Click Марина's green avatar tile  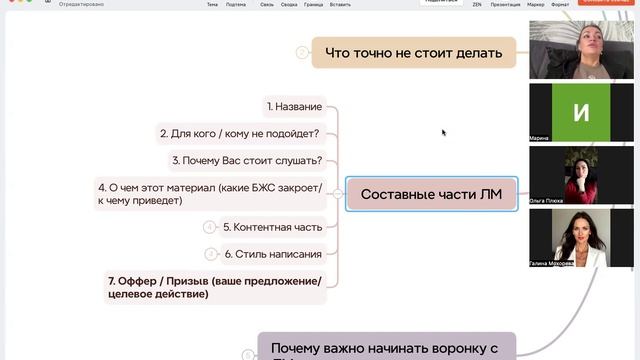pos(581,112)
